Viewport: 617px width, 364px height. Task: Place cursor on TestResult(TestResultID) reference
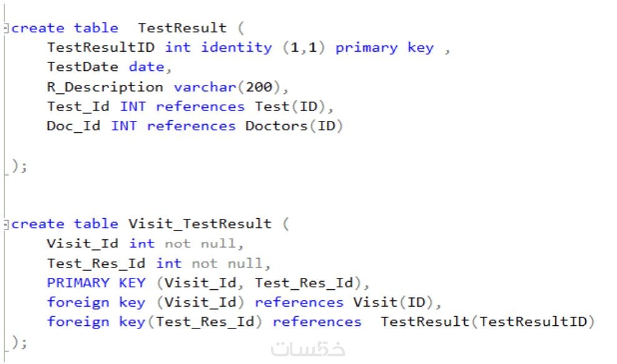coord(487,322)
